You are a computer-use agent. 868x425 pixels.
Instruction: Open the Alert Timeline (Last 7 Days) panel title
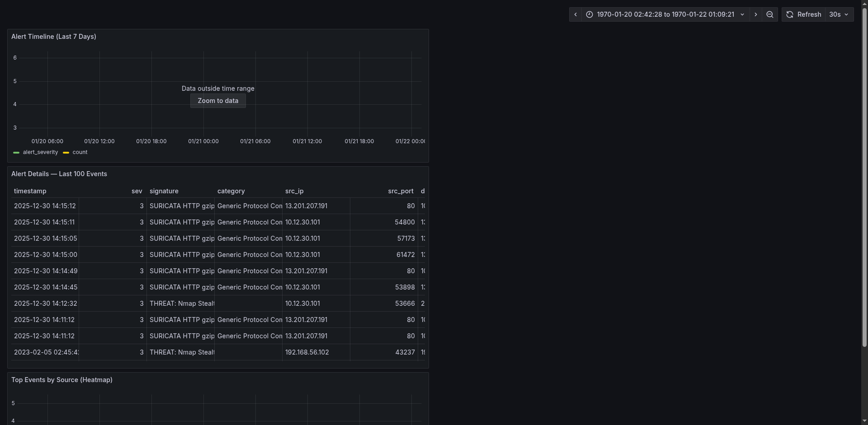[54, 37]
